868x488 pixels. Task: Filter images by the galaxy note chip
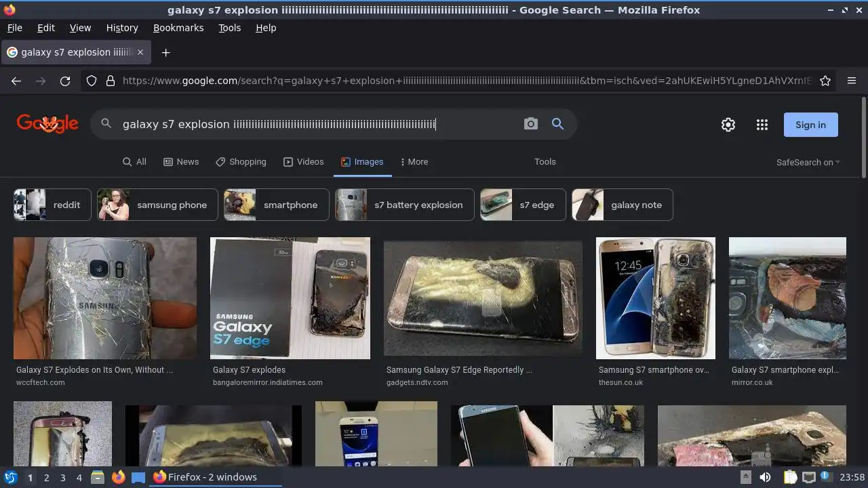(623, 205)
